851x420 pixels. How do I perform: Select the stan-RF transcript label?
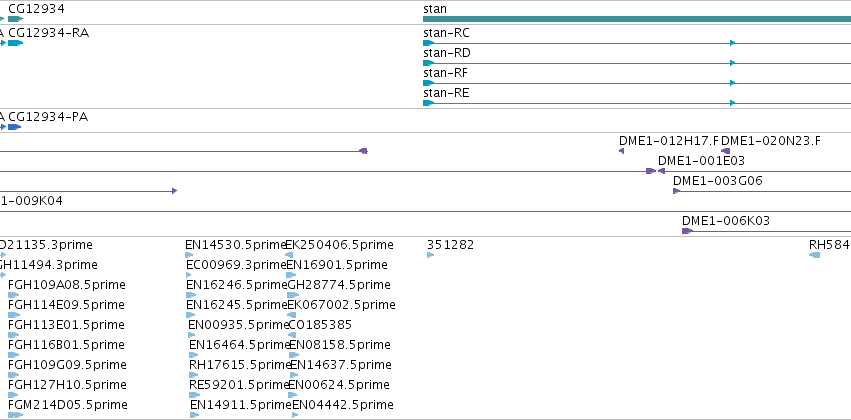(445, 73)
